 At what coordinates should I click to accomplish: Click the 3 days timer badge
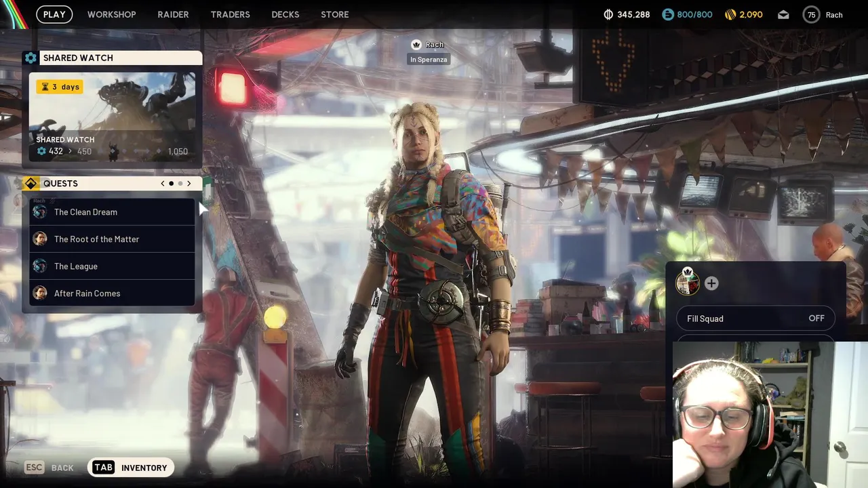point(60,87)
